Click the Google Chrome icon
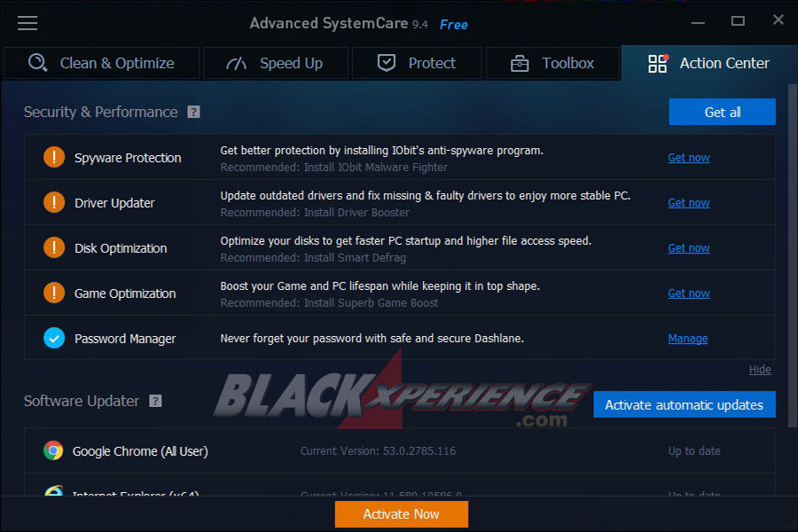Image resolution: width=798 pixels, height=532 pixels. point(53,450)
